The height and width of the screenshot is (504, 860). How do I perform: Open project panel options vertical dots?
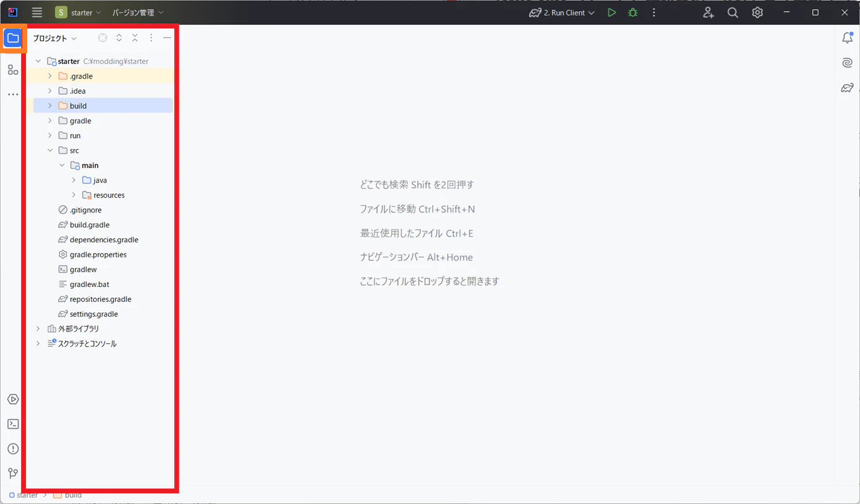coord(151,38)
